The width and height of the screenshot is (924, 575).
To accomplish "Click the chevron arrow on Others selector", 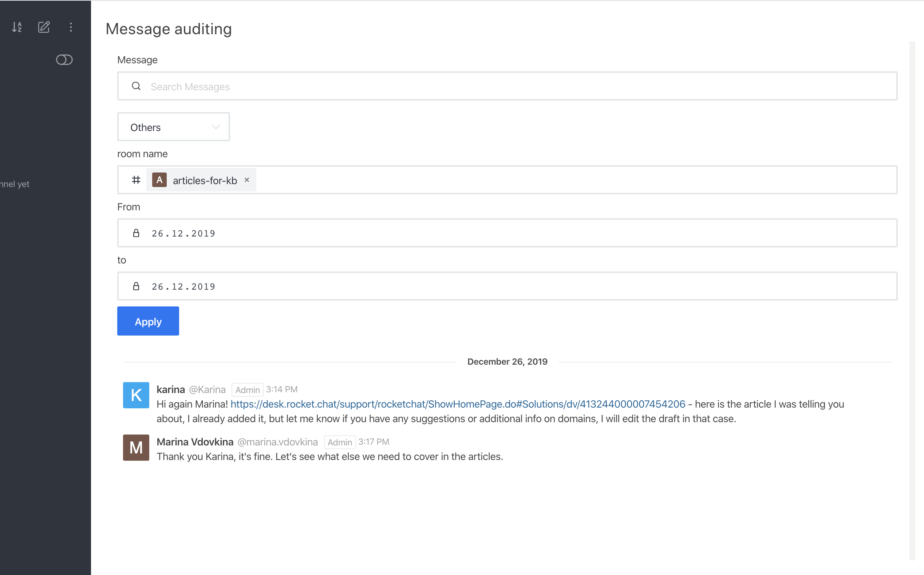I will [216, 127].
